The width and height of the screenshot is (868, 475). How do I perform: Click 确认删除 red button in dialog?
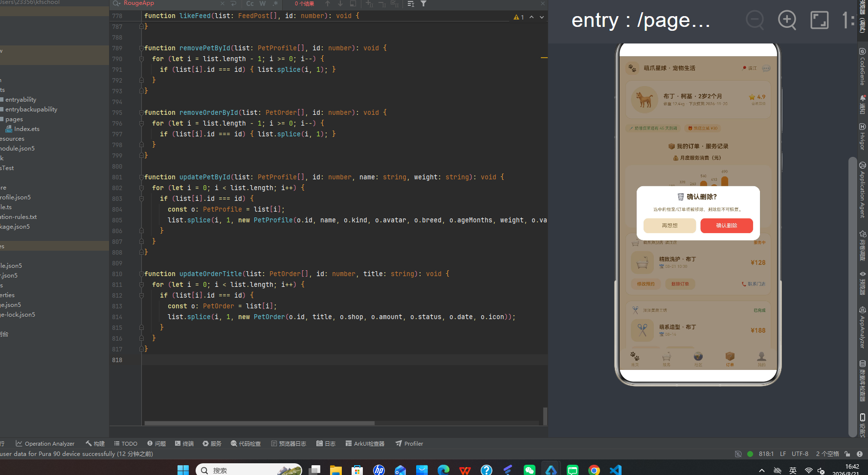pos(727,226)
